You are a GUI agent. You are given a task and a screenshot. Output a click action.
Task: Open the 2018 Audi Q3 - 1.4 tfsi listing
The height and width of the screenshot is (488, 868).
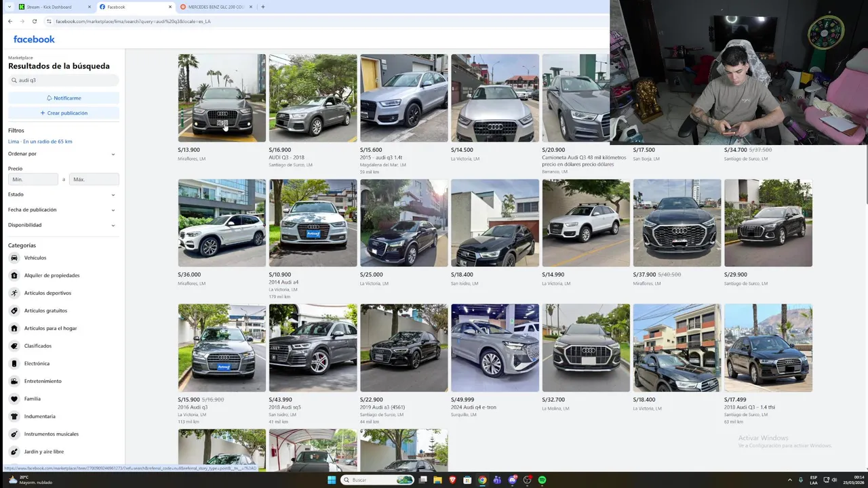point(768,348)
